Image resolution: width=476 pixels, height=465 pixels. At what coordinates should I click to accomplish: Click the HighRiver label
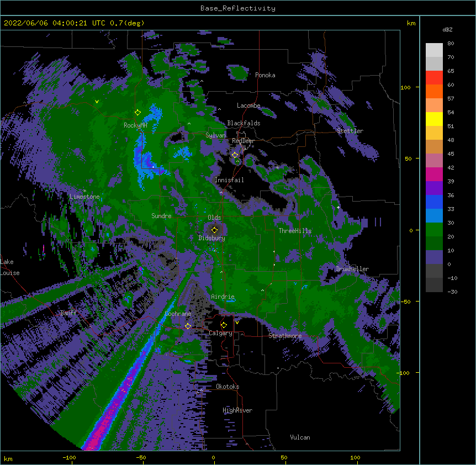click(237, 410)
